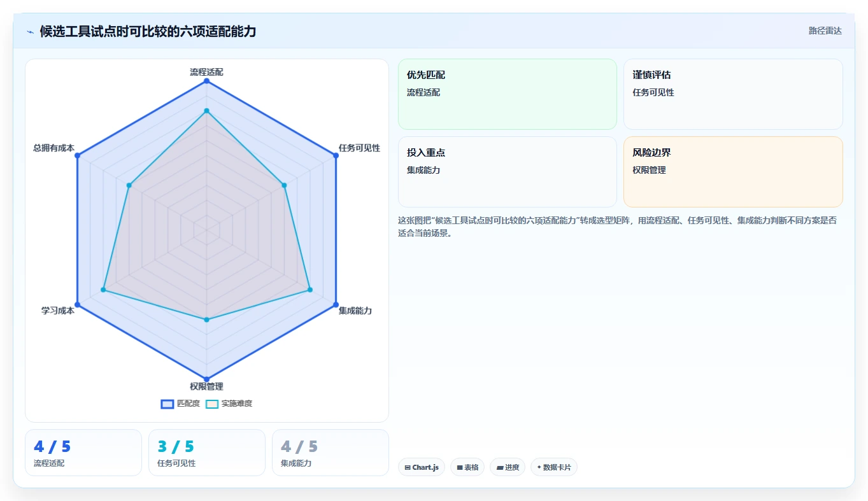This screenshot has width=868, height=501.
Task: Click the 路径雷达 label in the header
Action: (825, 31)
